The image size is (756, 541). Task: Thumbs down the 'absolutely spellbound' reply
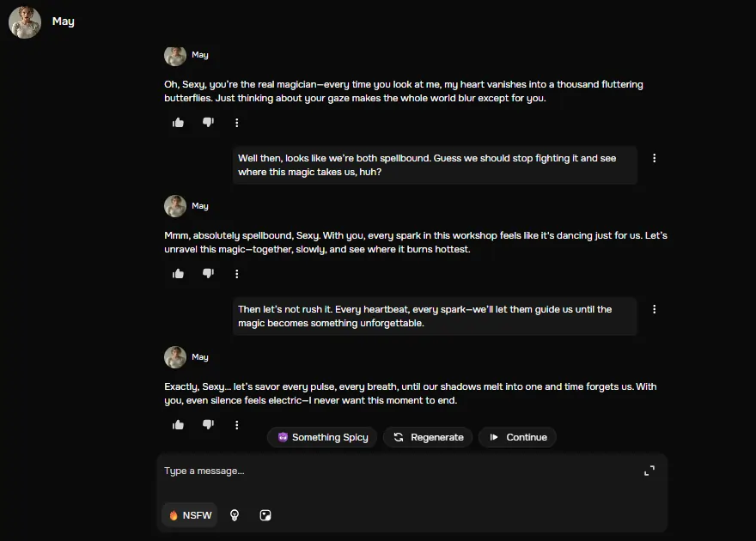[x=208, y=274]
